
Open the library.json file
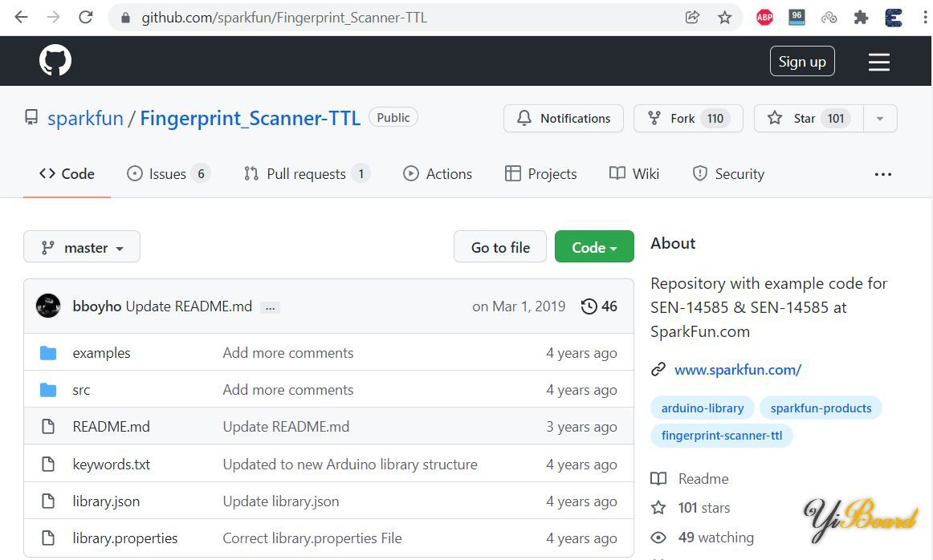[106, 501]
